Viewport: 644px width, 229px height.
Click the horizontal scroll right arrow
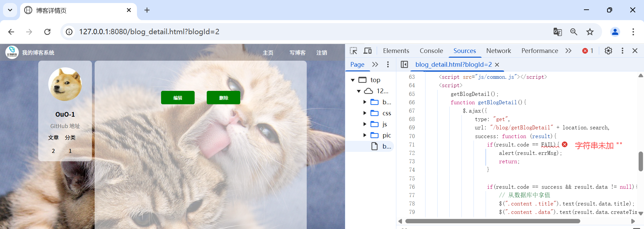coord(633,221)
